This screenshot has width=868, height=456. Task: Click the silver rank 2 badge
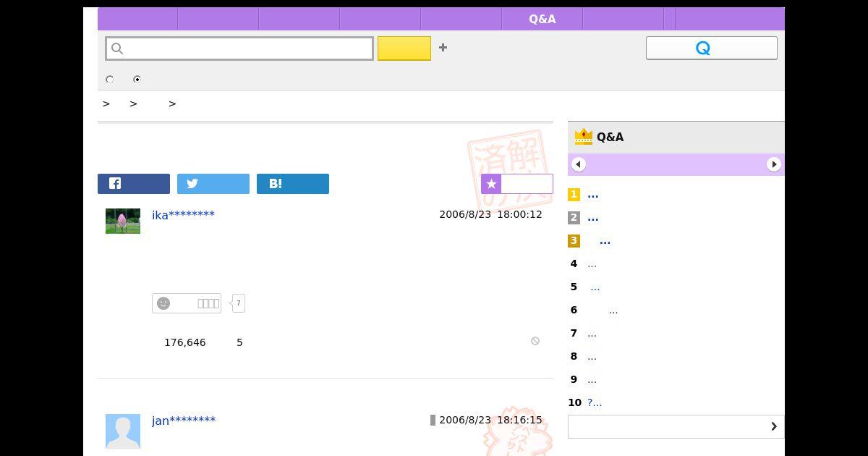coord(574,218)
